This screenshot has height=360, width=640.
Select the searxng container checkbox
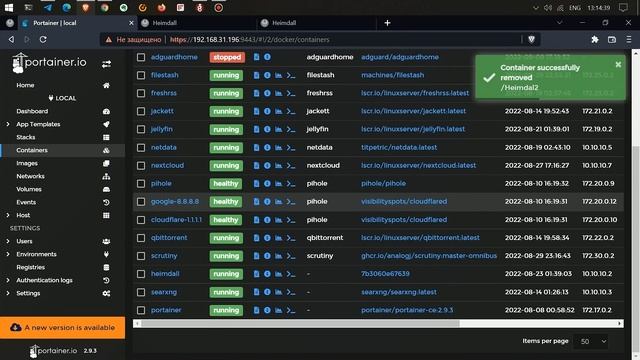tap(141, 292)
